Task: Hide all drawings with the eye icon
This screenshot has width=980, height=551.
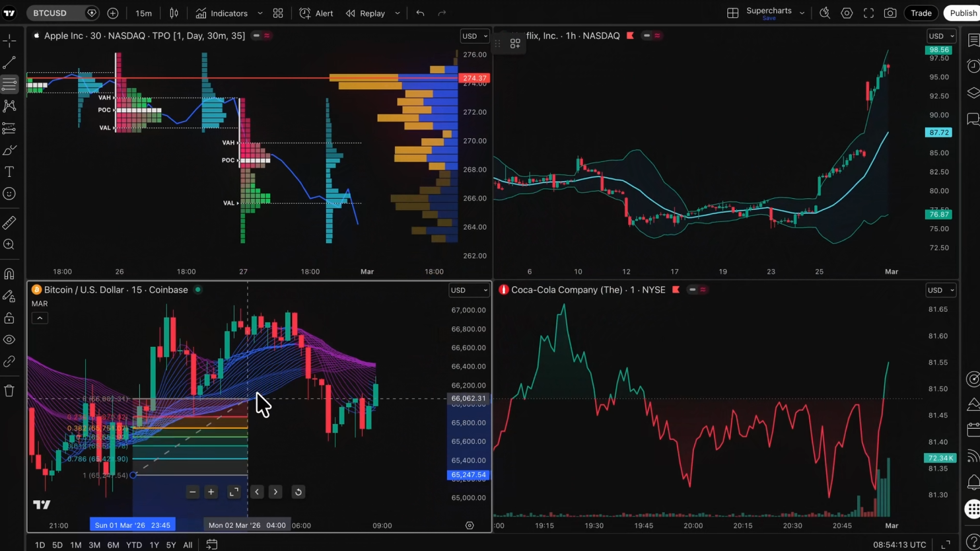Action: 9,340
